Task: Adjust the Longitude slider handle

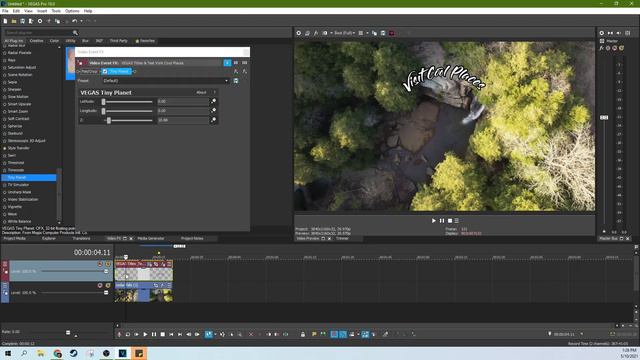Action: [104, 111]
